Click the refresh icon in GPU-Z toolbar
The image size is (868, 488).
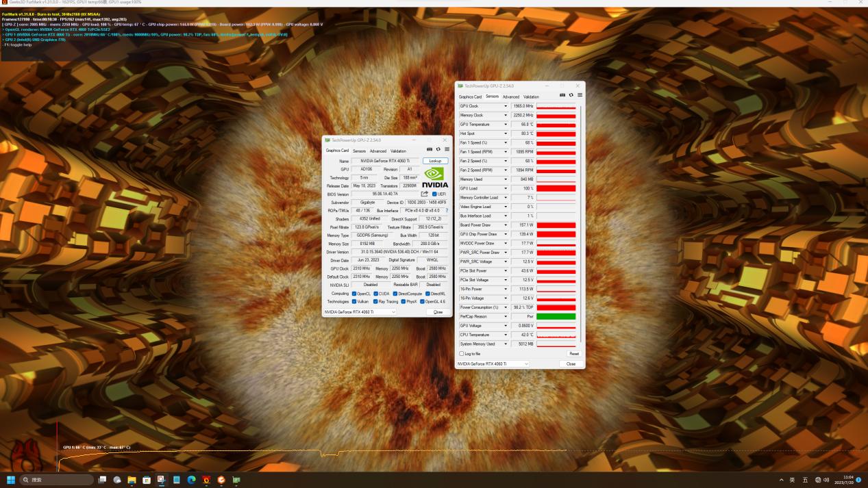point(438,149)
